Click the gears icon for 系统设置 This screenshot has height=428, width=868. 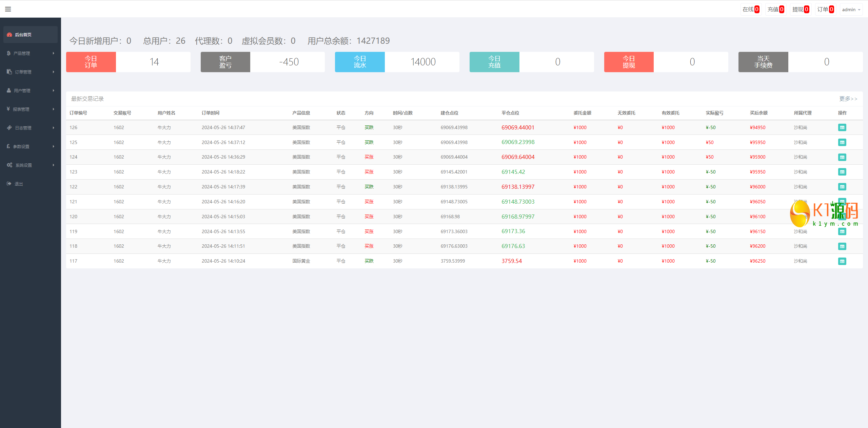[x=9, y=165]
